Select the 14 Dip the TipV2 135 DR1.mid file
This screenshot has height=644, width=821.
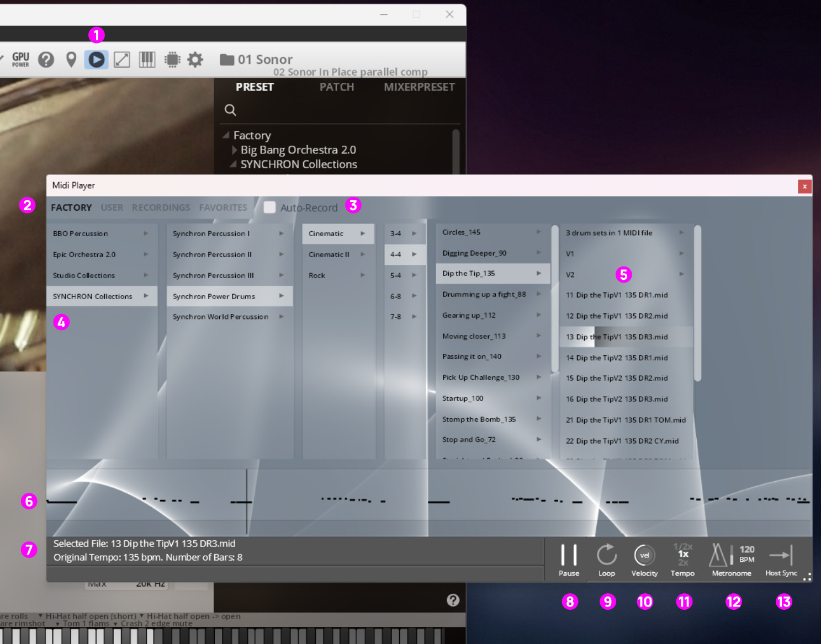[x=617, y=358]
